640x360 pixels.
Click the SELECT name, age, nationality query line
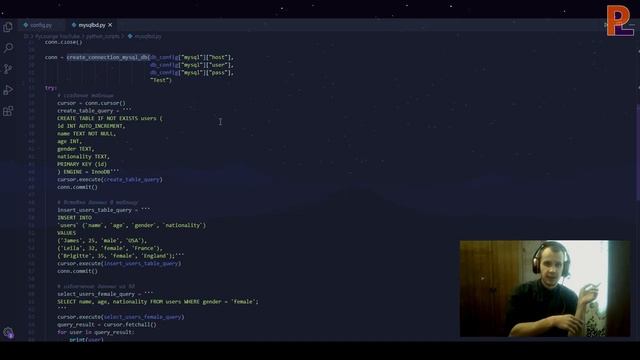(158, 302)
